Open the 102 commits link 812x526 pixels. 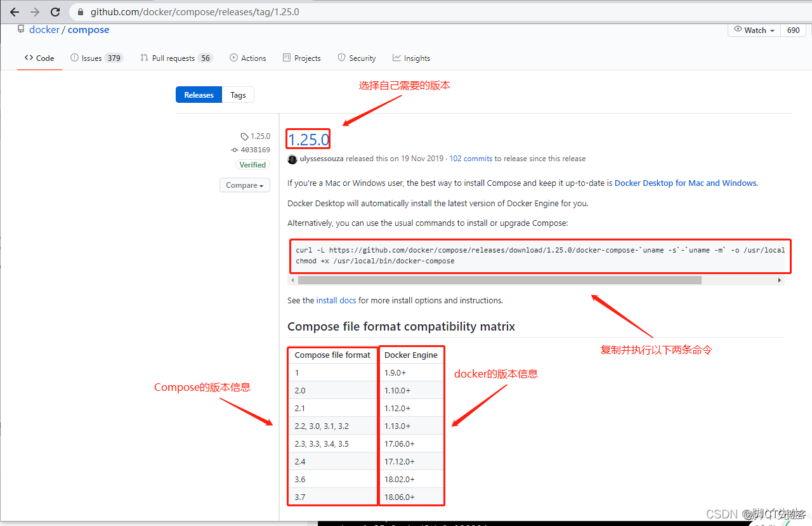point(471,159)
